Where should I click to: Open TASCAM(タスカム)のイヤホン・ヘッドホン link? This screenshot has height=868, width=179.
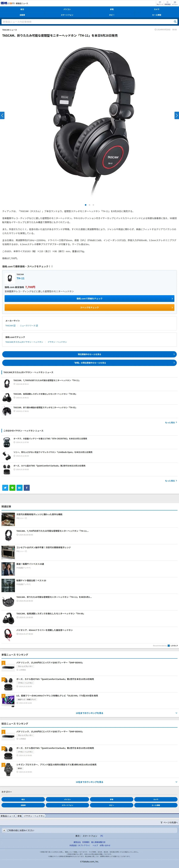pyautogui.click(x=24, y=342)
